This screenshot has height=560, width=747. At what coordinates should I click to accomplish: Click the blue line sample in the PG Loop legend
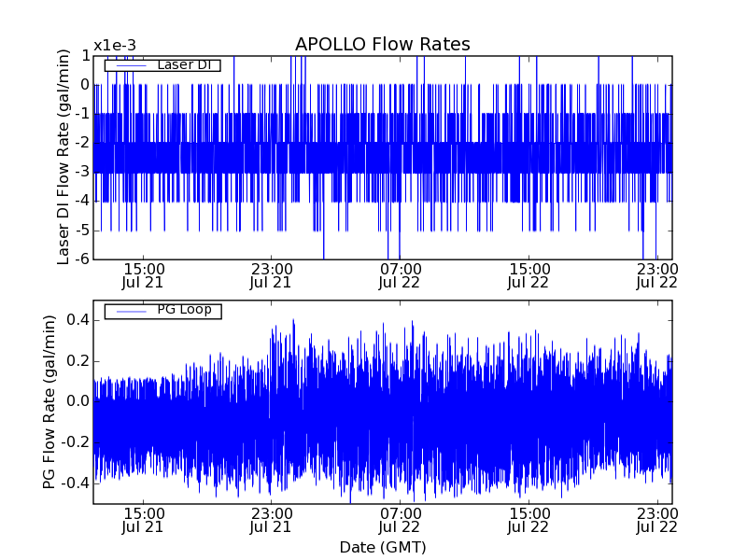tap(131, 312)
